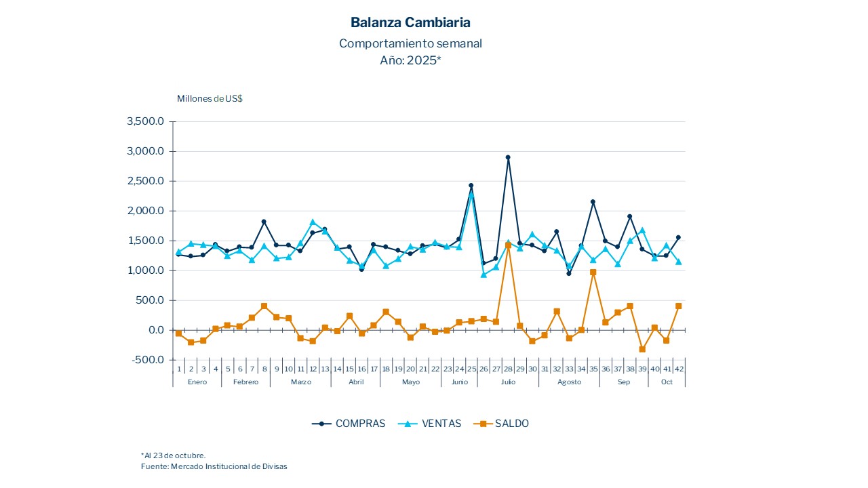The image size is (868, 488).
Task: Toggle the COMPRAS series legend label
Action: [360, 424]
